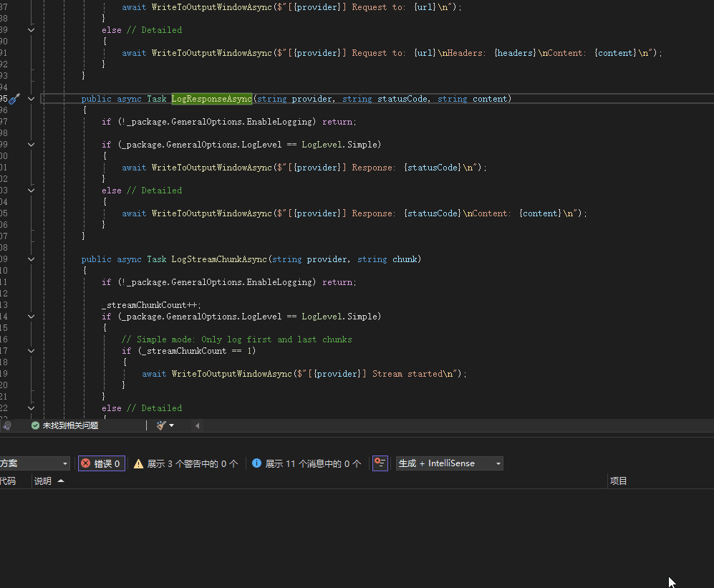Toggle the 错误 0 error filter
Screen dimensions: 714x588
100,463
